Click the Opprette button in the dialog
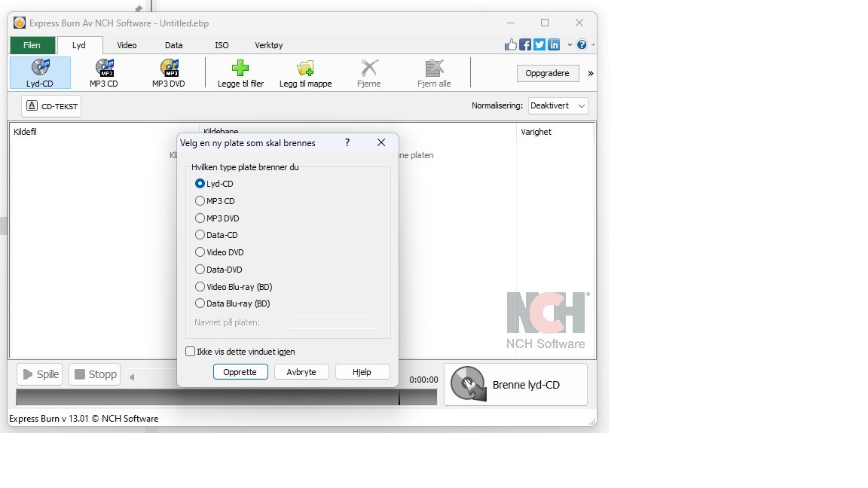Screen dimensions: 868x488 pyautogui.click(x=240, y=371)
